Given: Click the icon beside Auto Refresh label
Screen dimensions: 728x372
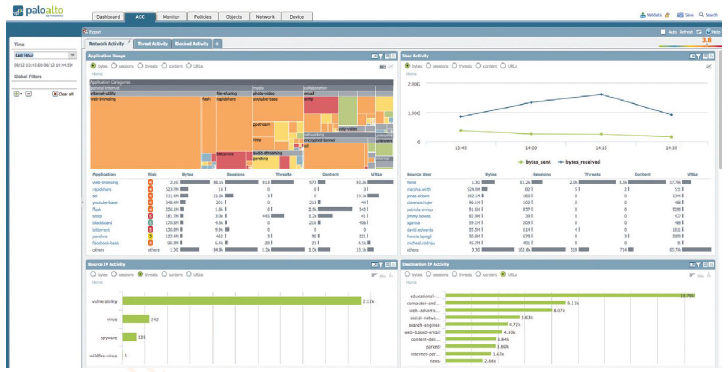Looking at the screenshot, I should [699, 32].
